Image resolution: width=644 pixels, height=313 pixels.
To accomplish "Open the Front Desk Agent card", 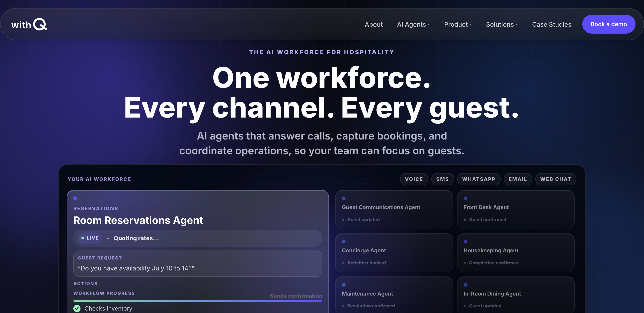I will point(516,210).
